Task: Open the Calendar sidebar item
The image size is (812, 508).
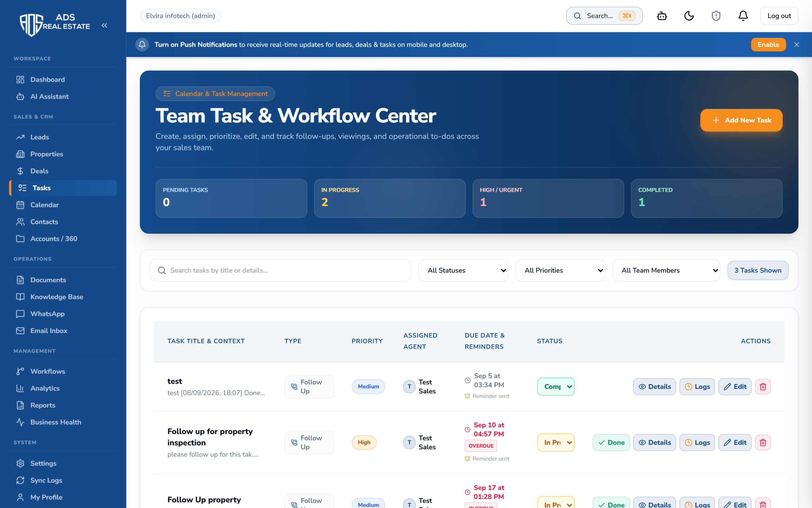Action: click(x=63, y=205)
